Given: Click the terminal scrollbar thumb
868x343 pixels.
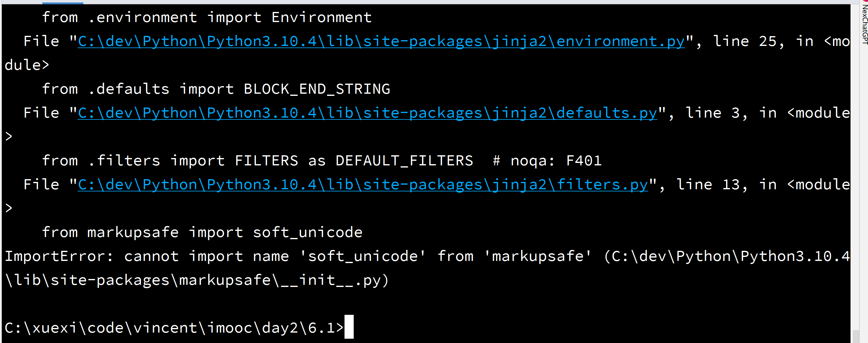Looking at the screenshot, I should pos(856,336).
